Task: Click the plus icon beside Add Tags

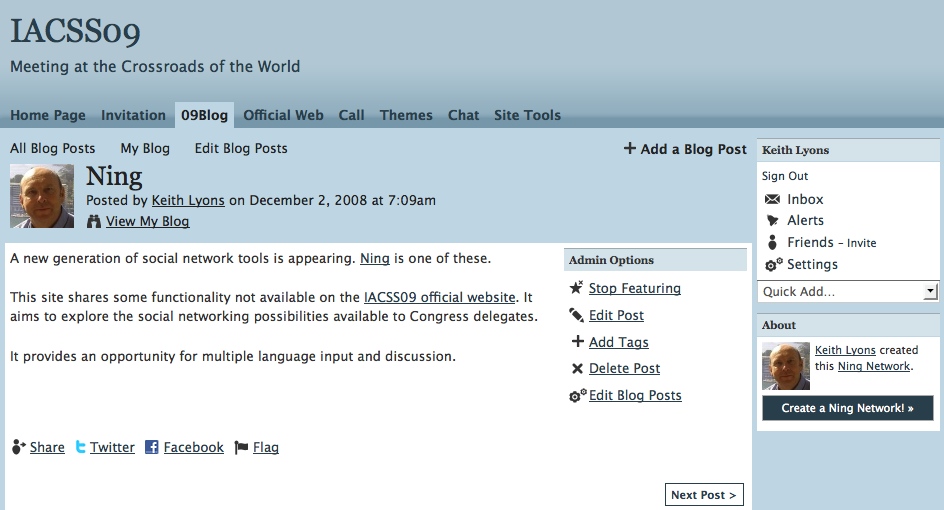Action: coord(577,341)
